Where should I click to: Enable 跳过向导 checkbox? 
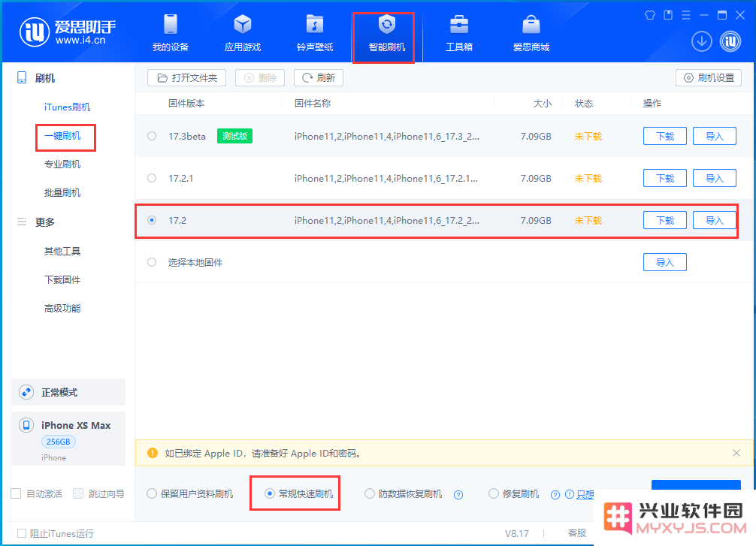pos(78,493)
